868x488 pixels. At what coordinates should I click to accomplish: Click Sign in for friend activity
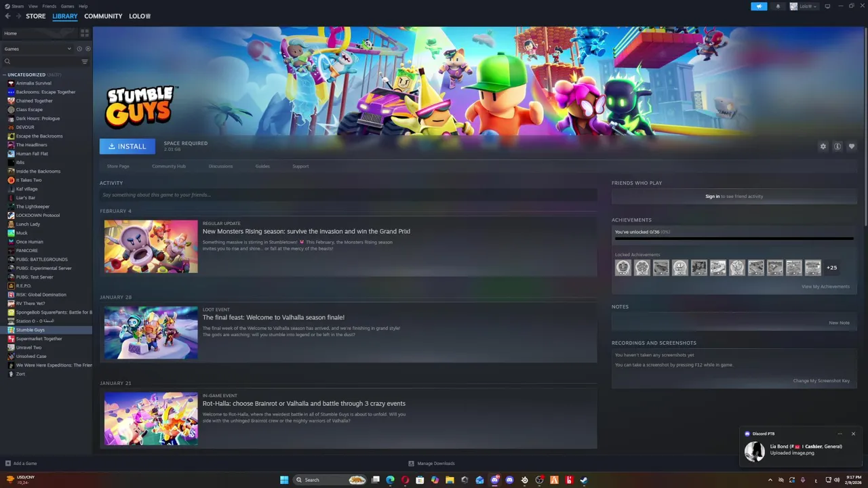click(x=712, y=197)
